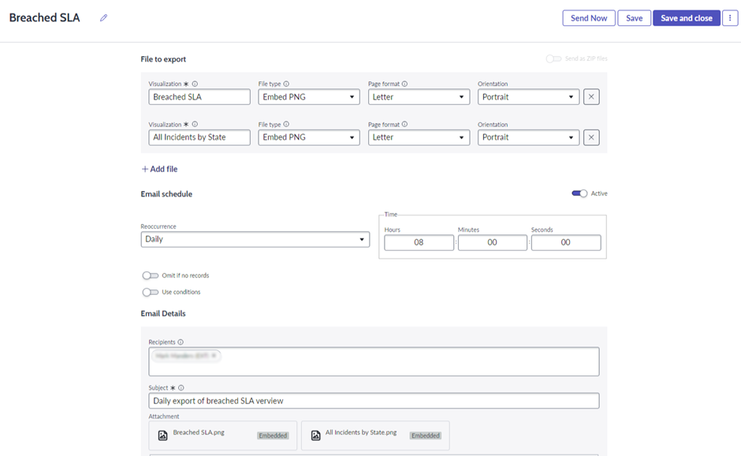This screenshot has height=456, width=741.
Task: Click the Hours field showing 08
Action: pos(419,242)
